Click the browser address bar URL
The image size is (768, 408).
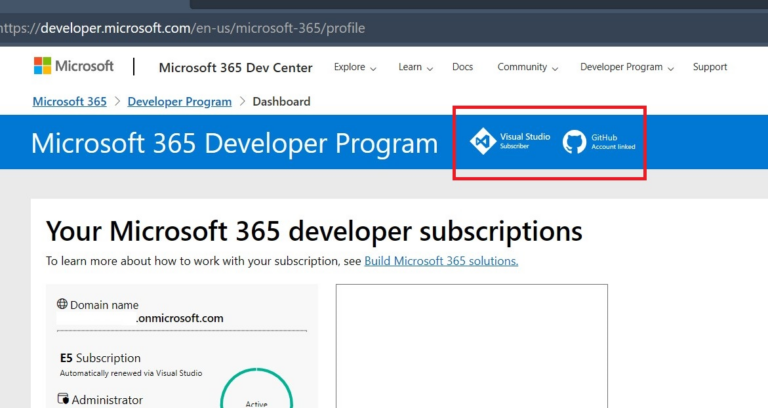point(182,28)
